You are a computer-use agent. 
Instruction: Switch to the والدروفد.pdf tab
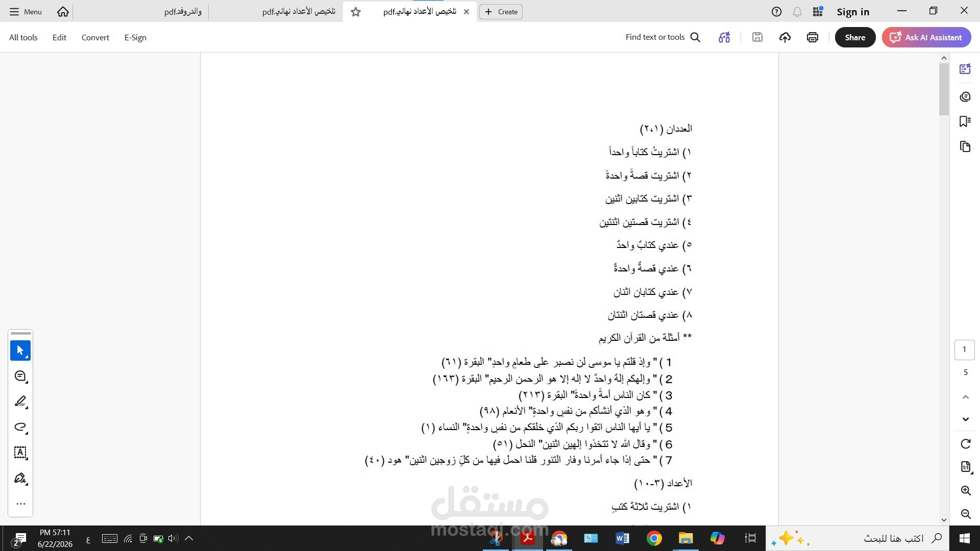(x=183, y=12)
